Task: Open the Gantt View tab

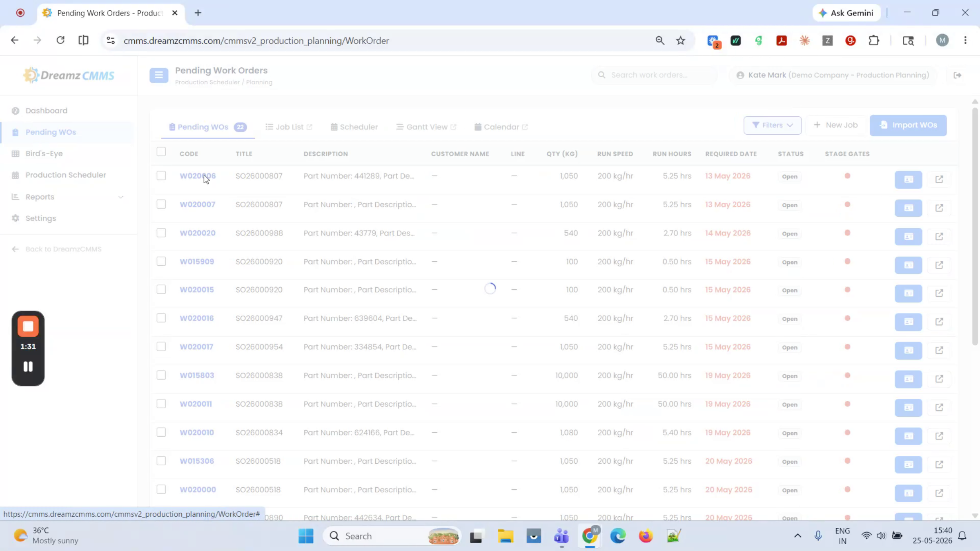Action: [426, 127]
